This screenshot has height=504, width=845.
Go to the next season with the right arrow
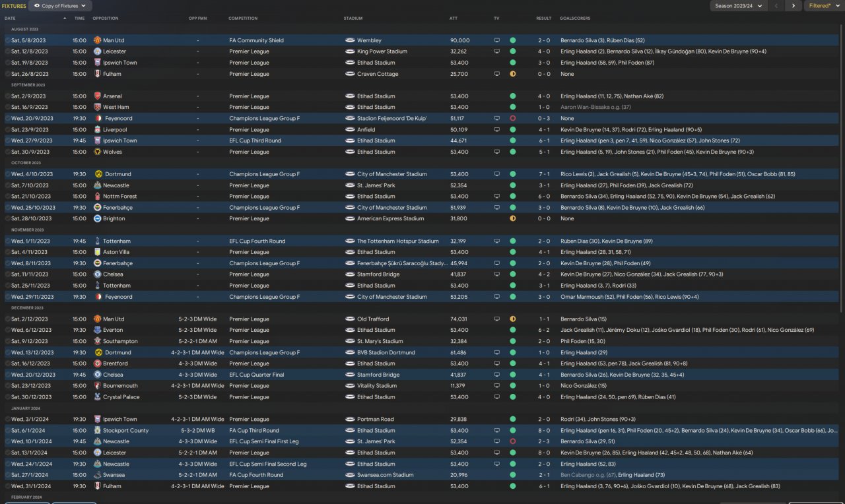794,6
